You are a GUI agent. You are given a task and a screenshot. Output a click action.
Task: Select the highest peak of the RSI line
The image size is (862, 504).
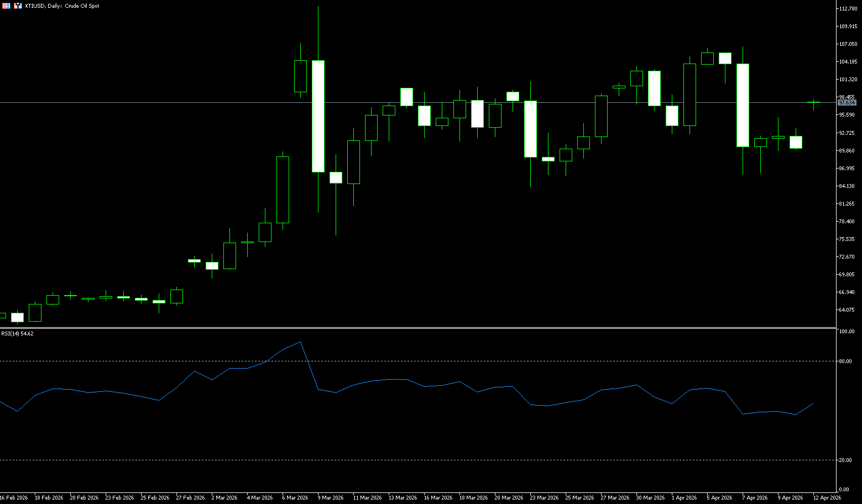pyautogui.click(x=300, y=342)
